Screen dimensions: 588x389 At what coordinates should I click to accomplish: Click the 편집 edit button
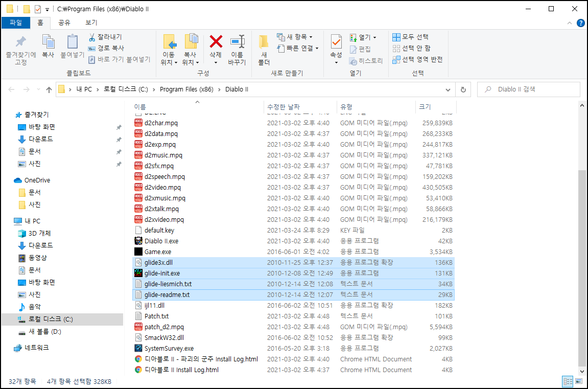360,49
